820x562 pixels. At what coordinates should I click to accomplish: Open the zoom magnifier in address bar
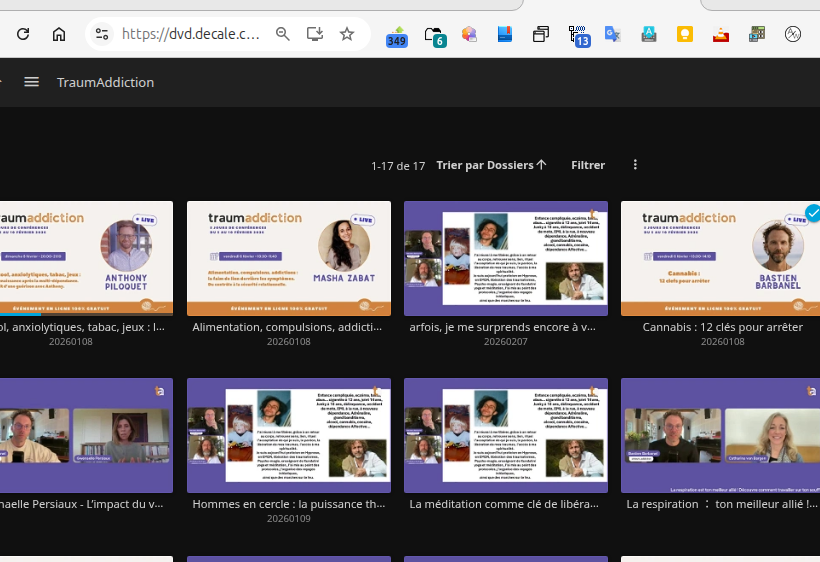click(283, 34)
